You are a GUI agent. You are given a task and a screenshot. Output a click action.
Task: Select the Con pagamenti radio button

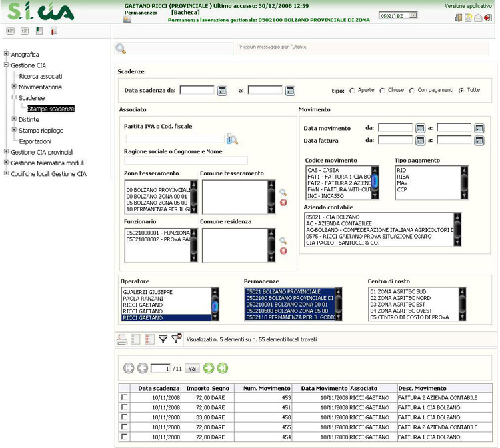pos(412,91)
